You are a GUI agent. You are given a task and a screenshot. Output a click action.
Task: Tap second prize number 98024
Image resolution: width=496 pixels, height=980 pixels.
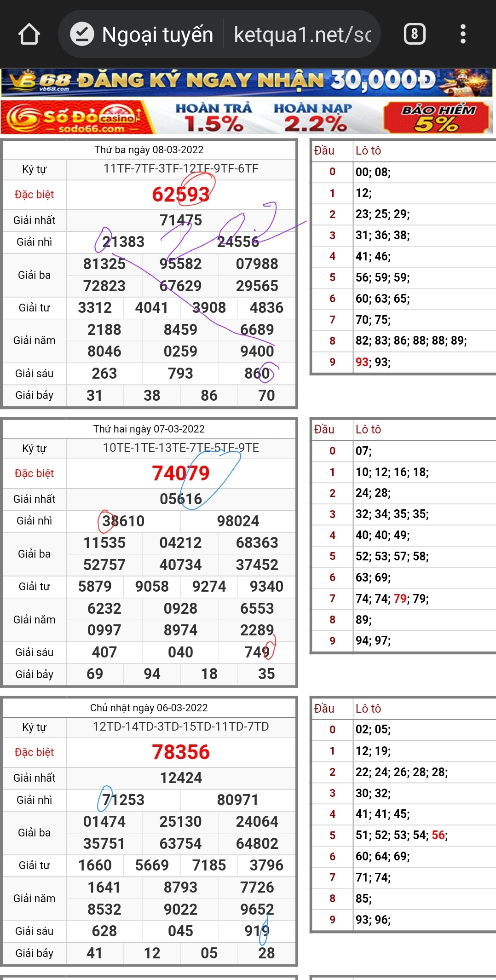coord(238,521)
